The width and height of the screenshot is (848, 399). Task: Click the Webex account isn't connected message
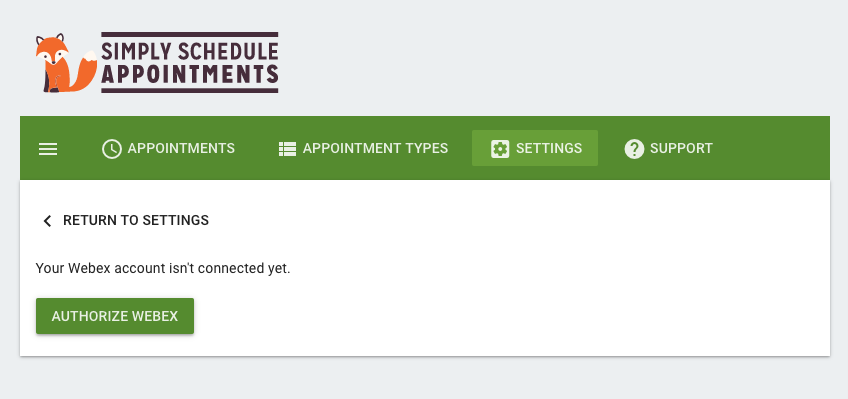[163, 268]
